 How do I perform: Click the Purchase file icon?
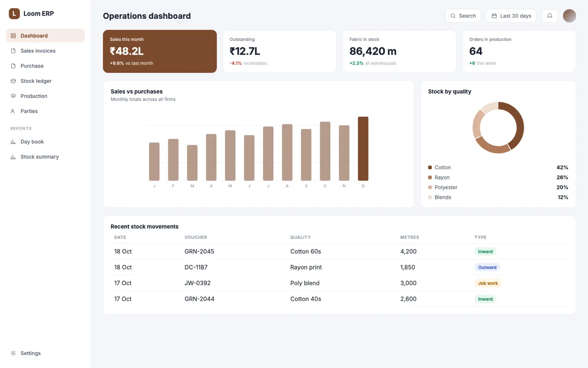[x=13, y=66]
